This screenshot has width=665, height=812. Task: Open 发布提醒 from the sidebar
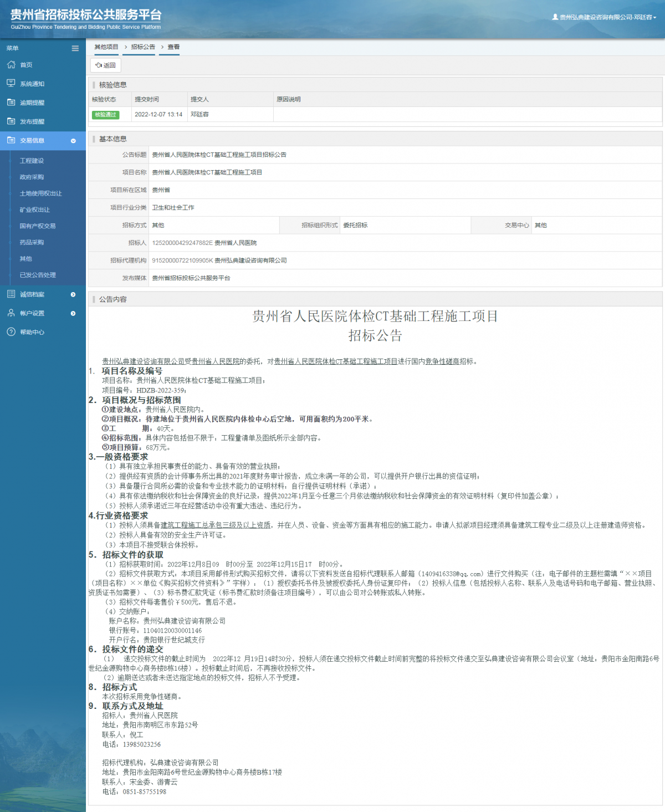tap(11, 121)
